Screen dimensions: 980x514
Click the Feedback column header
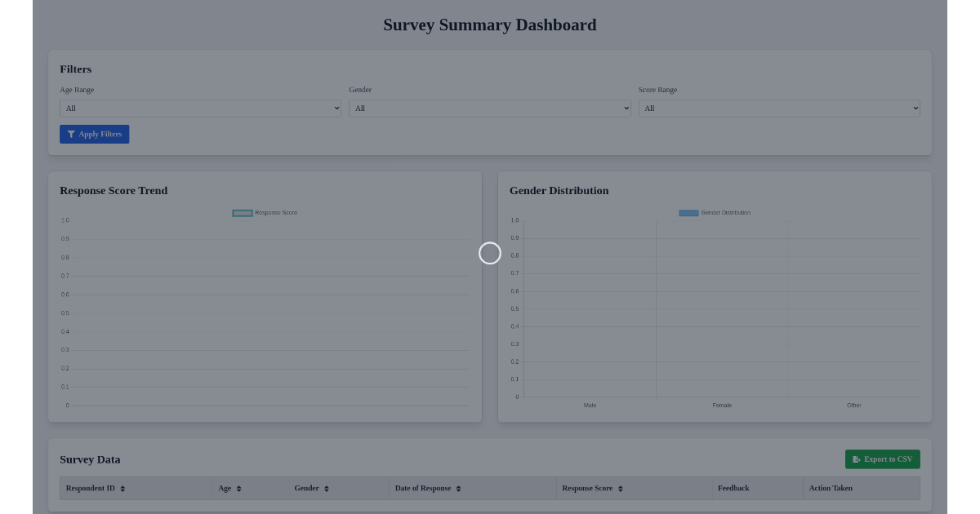[733, 488]
